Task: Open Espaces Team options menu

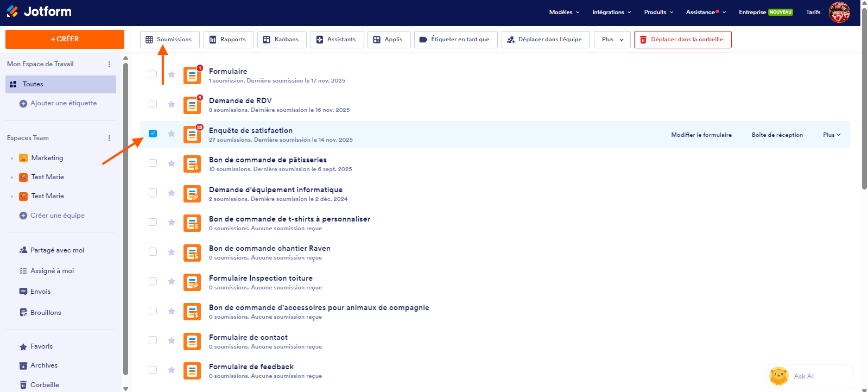Action: 109,138
